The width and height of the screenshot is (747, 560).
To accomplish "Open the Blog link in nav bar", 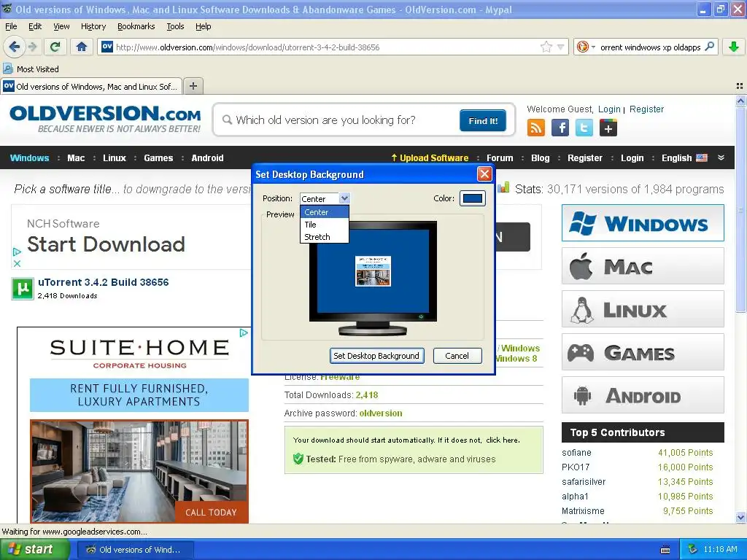I will pyautogui.click(x=541, y=158).
